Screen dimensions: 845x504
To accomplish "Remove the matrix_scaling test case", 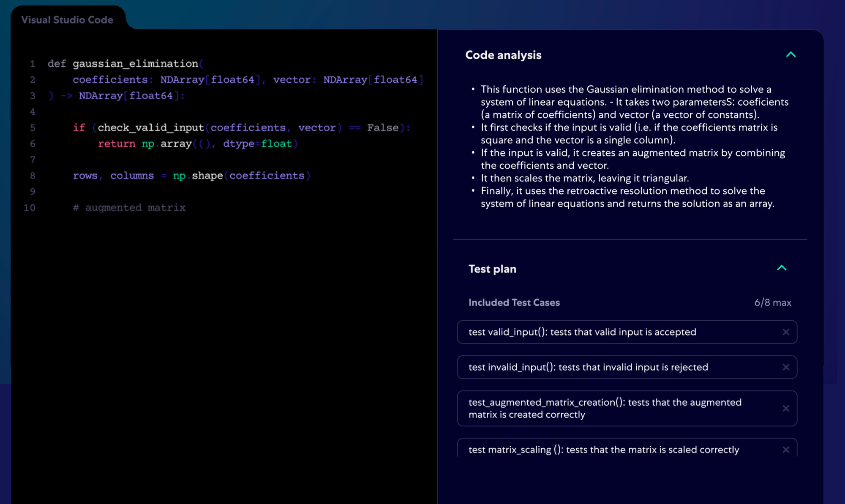I will click(785, 450).
